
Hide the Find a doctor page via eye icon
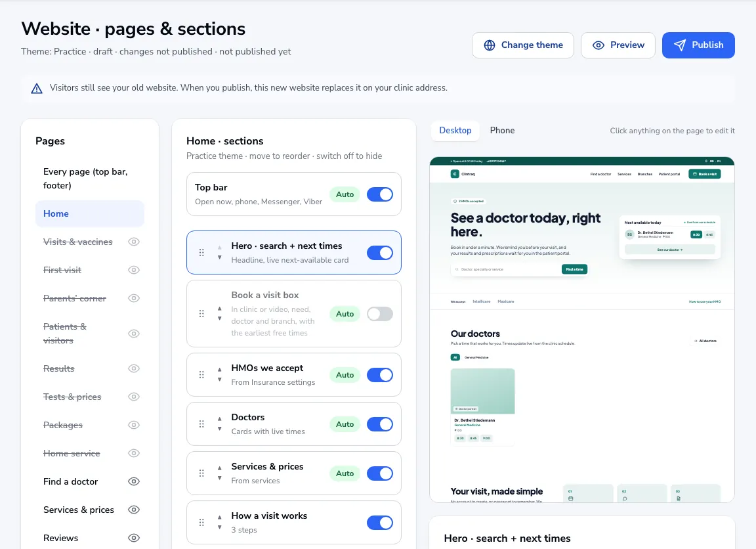click(x=134, y=481)
